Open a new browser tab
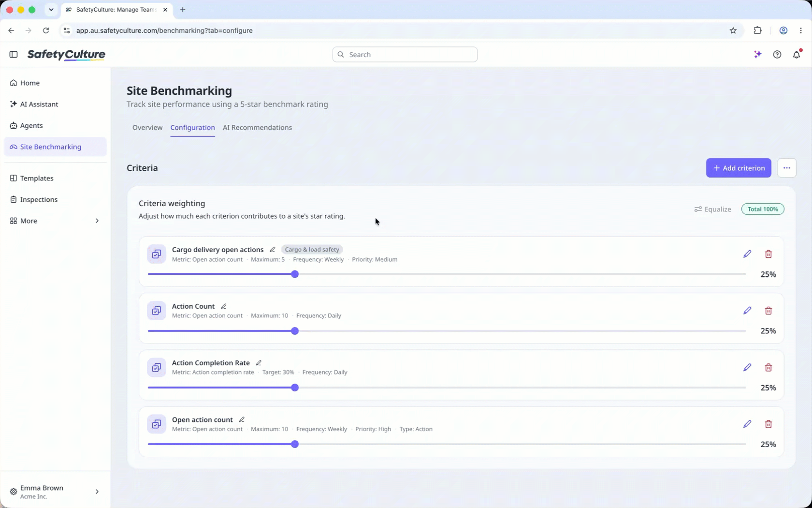 pos(183,10)
